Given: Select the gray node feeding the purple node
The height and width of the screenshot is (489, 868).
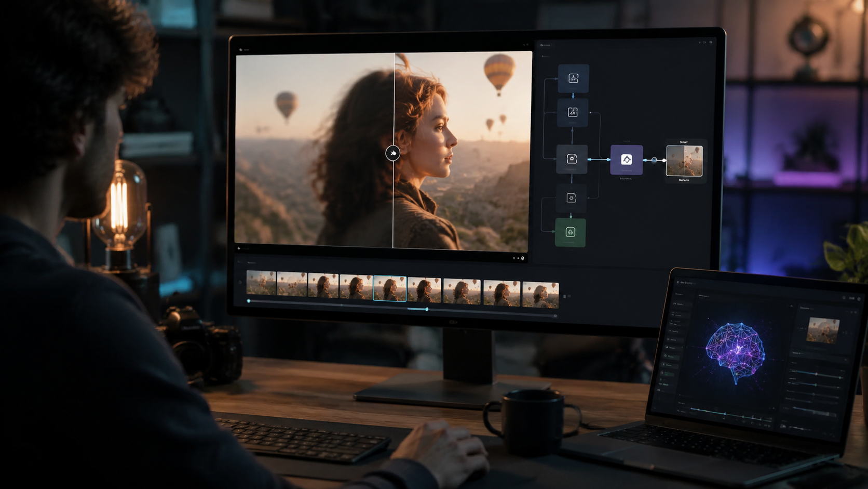Looking at the screenshot, I should (572, 159).
